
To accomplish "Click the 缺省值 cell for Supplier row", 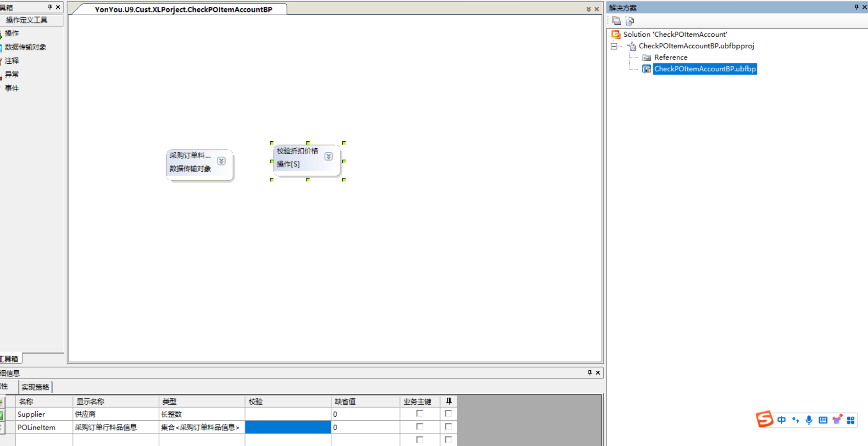I will [x=365, y=414].
